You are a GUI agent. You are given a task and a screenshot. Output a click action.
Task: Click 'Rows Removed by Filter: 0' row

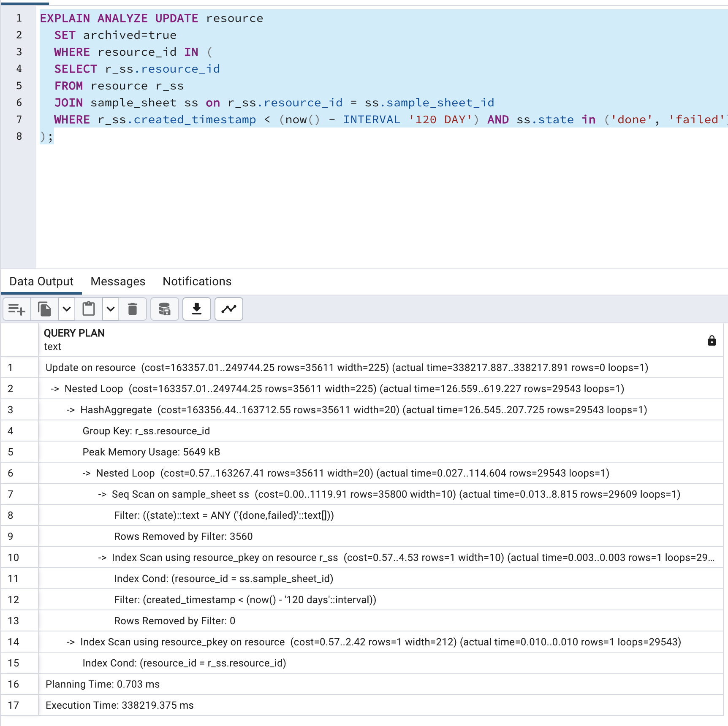(380, 621)
